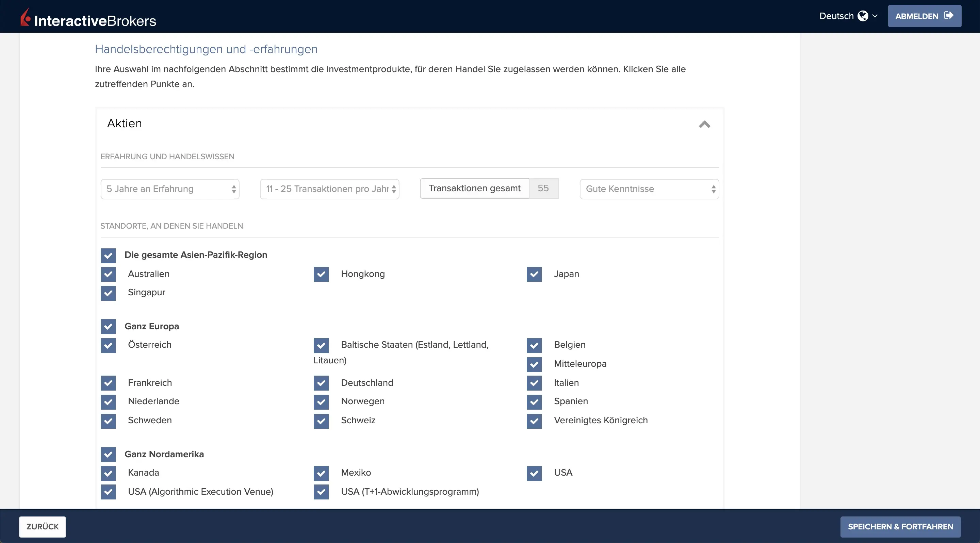The height and width of the screenshot is (543, 980).
Task: Uncheck the Singapur checkbox
Action: click(108, 293)
